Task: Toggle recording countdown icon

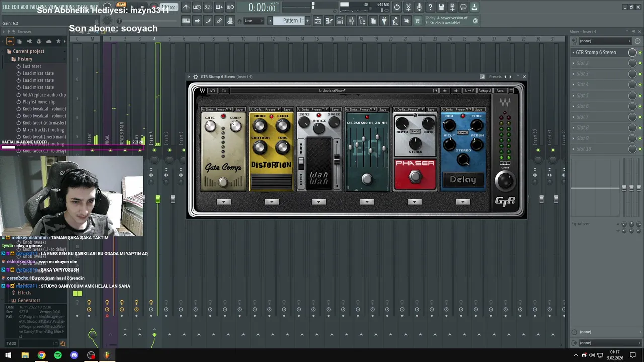Action: (208, 7)
